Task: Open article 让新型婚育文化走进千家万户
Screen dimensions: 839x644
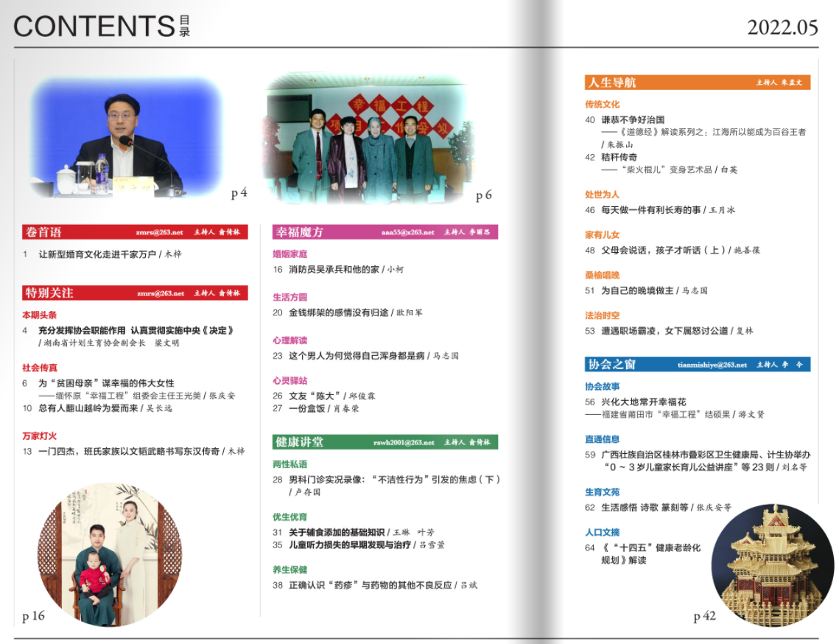Action: coord(97,254)
